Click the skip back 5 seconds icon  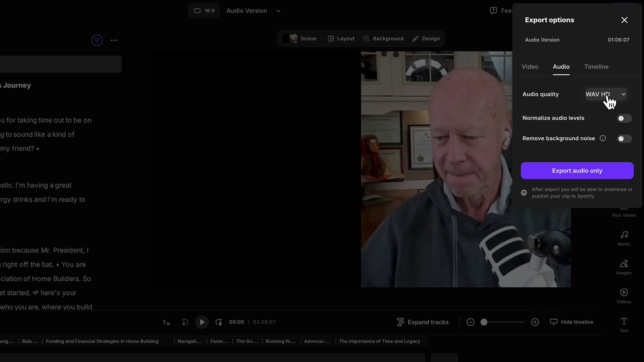(x=185, y=322)
